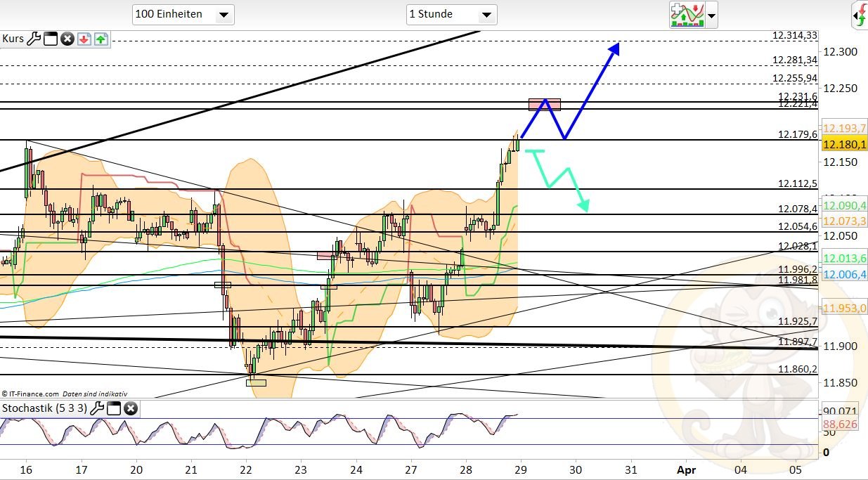Select the Kurs panel label
868x480 pixels.
[x=13, y=39]
